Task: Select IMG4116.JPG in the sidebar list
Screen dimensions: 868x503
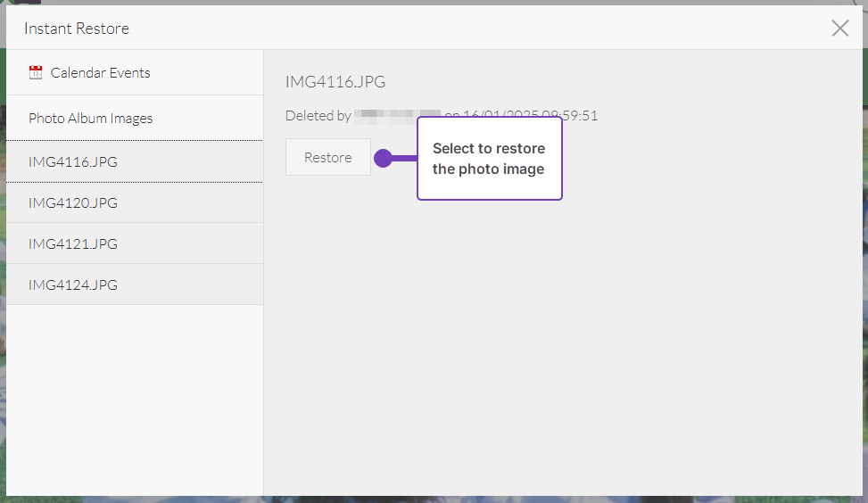Action: 73,162
